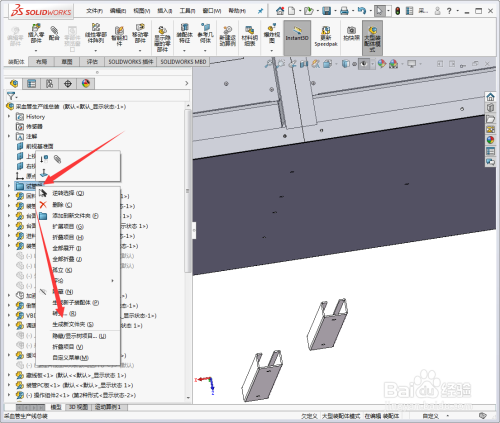Open the 工具 tools menu

(x=187, y=11)
